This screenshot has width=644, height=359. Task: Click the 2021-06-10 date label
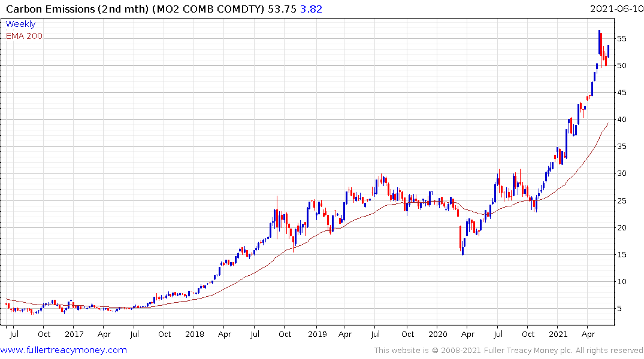click(616, 8)
